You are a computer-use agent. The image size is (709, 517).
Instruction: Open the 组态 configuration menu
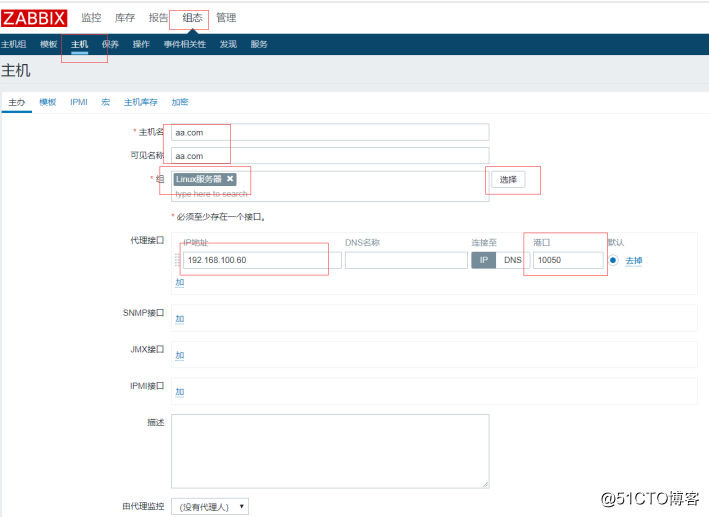[192, 18]
